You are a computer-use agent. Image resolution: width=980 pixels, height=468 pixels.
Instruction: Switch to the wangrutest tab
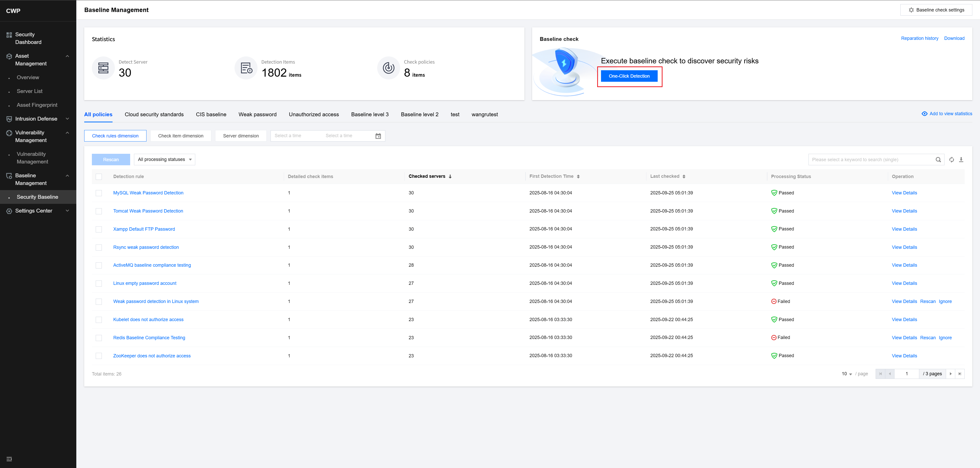click(485, 115)
